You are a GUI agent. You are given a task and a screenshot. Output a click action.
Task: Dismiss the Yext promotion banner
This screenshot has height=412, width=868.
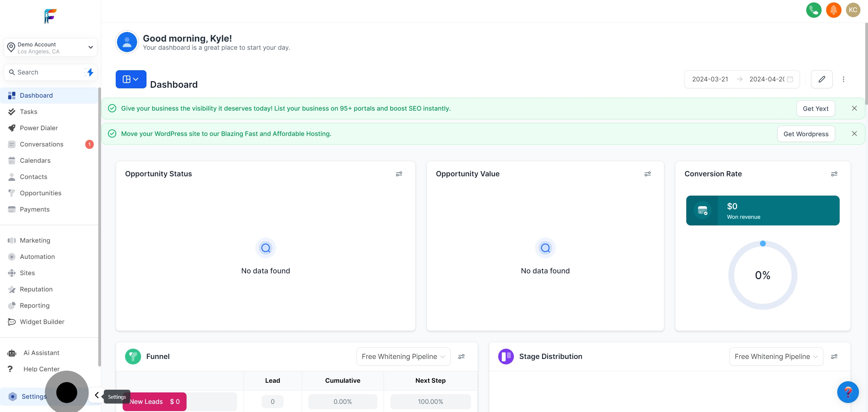click(854, 108)
